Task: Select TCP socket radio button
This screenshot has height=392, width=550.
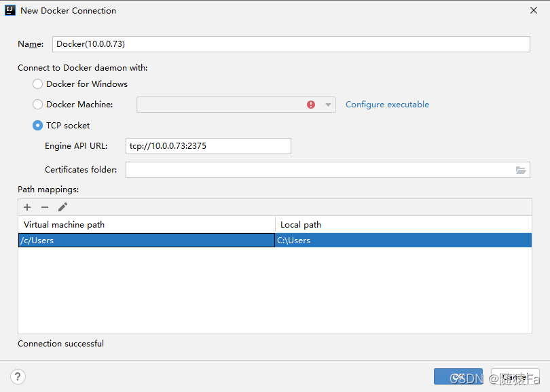Action: click(37, 125)
